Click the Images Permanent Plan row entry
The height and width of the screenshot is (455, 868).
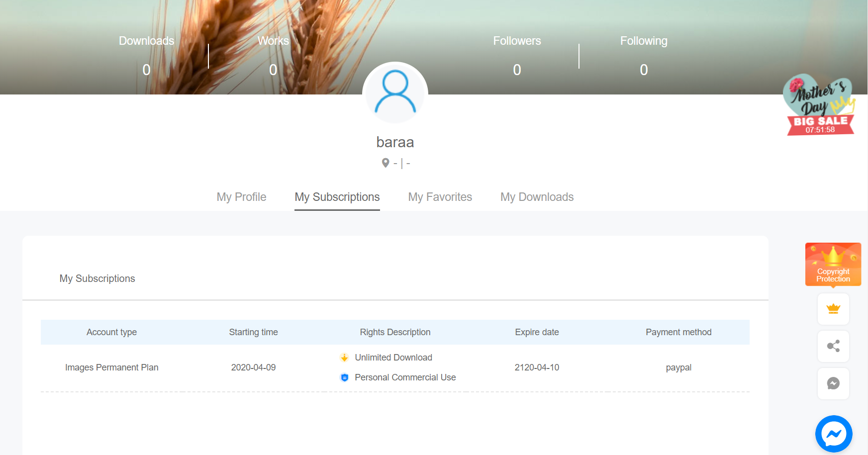point(111,367)
